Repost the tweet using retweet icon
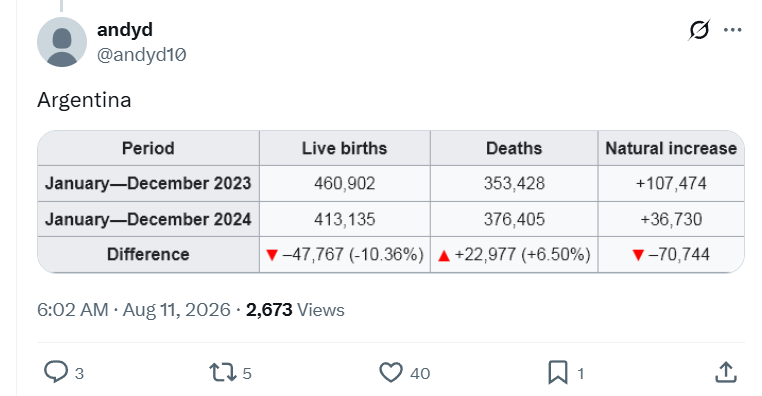The height and width of the screenshot is (396, 762). [223, 373]
